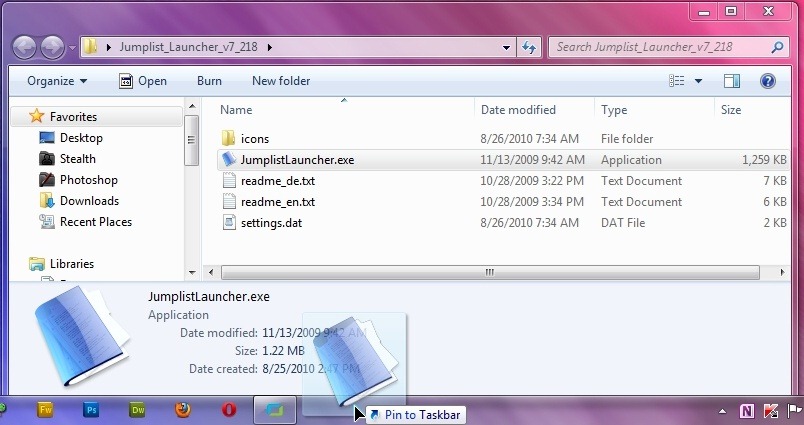Click horizontal scrollbar right arrow

coord(783,272)
